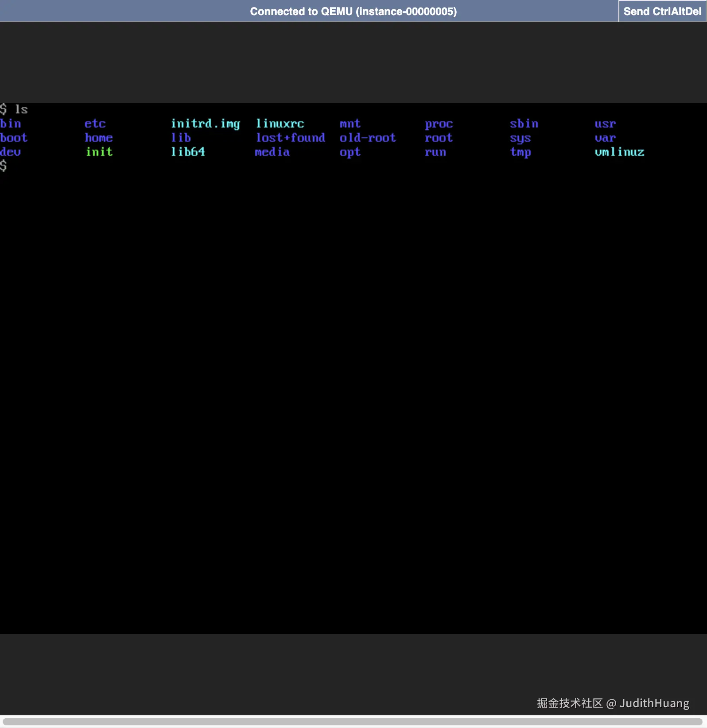Click the 'sbin' directory entry
The width and height of the screenshot is (707, 728).
[x=524, y=124]
